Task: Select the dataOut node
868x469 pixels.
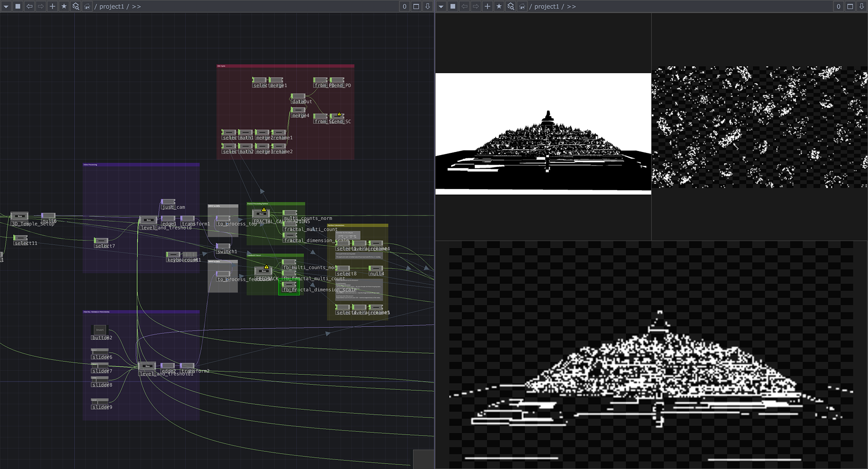Action: click(x=298, y=96)
